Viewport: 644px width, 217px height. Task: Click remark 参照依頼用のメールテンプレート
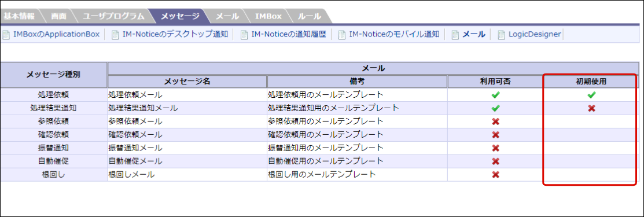coord(326,122)
